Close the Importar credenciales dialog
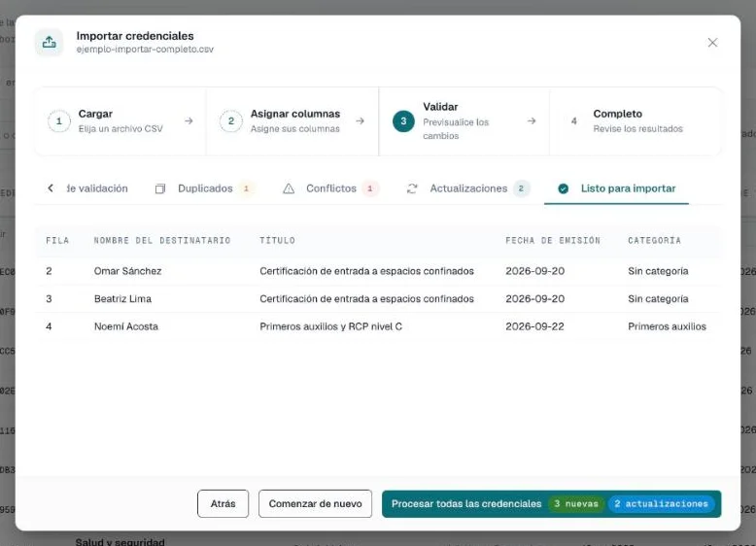756x546 pixels. point(712,43)
